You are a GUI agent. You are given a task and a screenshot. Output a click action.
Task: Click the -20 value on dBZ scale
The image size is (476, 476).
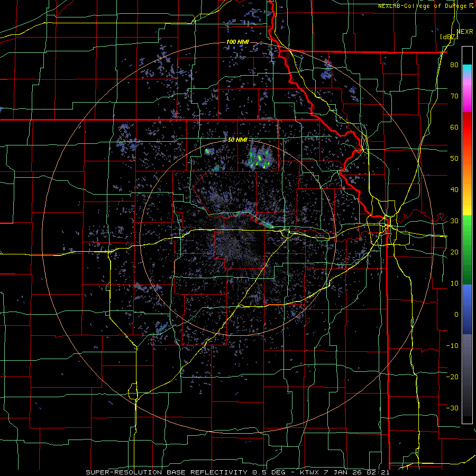coord(452,377)
